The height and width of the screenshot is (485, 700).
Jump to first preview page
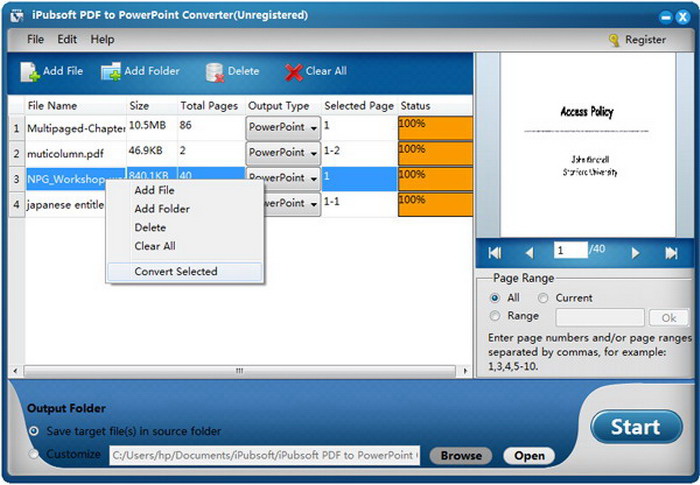495,253
